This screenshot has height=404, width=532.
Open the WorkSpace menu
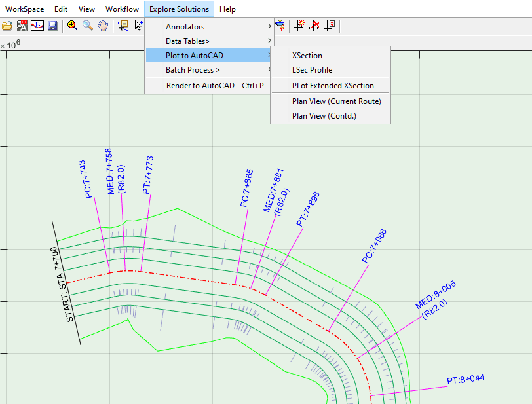click(24, 9)
